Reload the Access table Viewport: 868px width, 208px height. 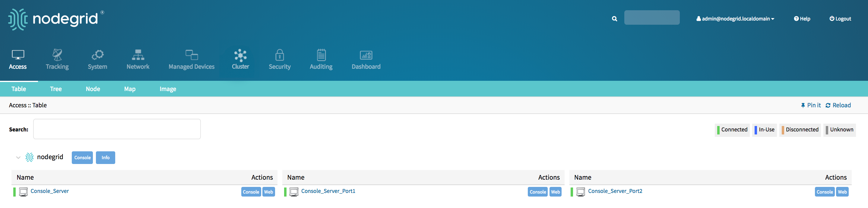pos(838,105)
